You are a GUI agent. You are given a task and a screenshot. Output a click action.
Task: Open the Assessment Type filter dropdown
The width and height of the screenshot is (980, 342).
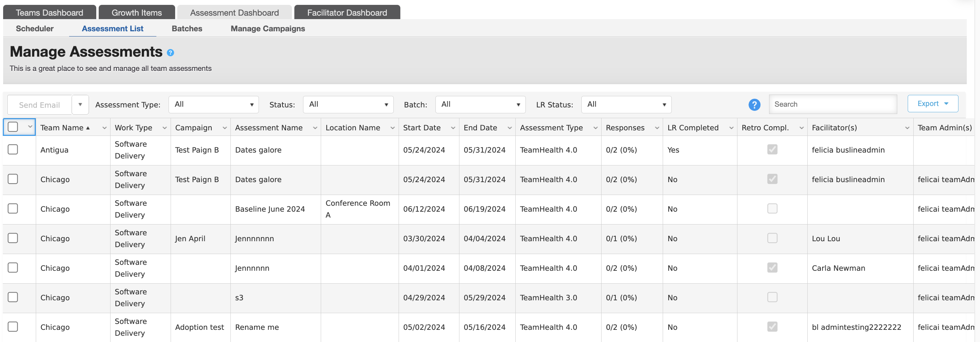213,105
